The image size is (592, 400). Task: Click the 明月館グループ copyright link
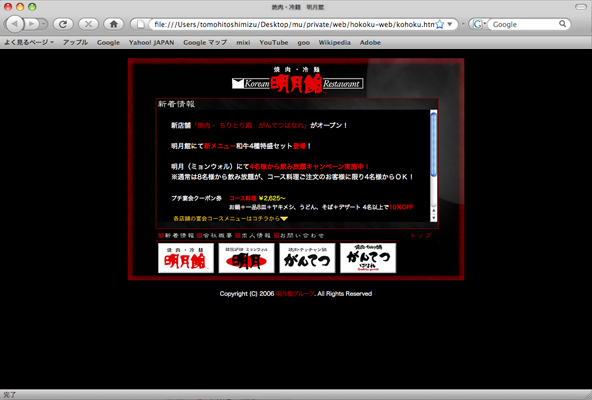(295, 293)
